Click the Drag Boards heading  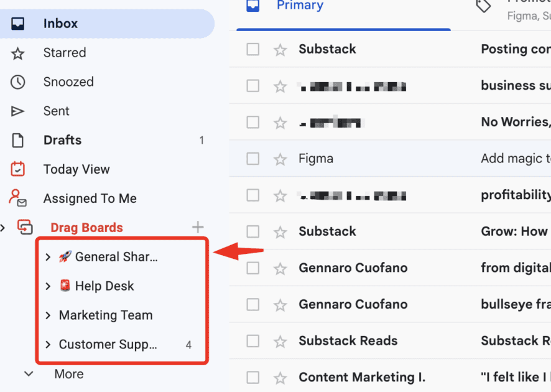pyautogui.click(x=87, y=228)
